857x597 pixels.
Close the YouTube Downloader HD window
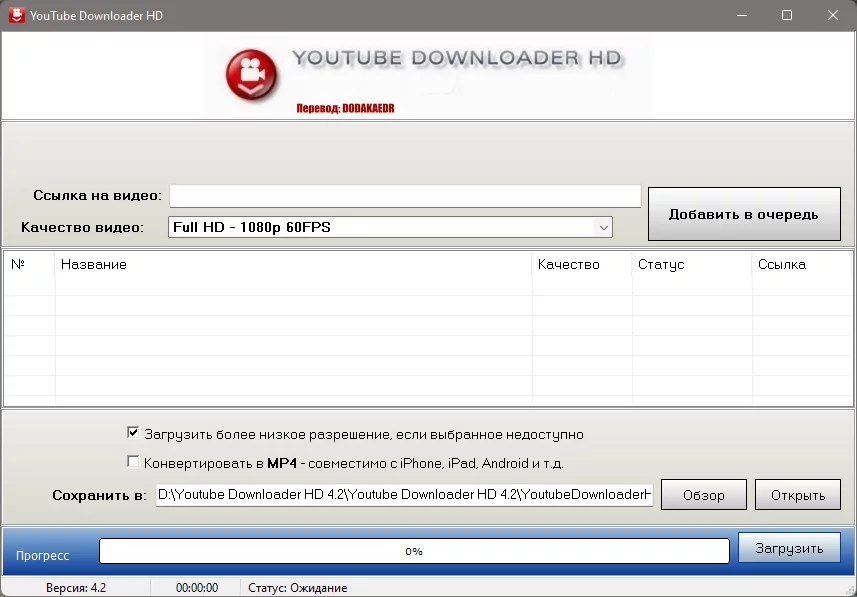(833, 15)
